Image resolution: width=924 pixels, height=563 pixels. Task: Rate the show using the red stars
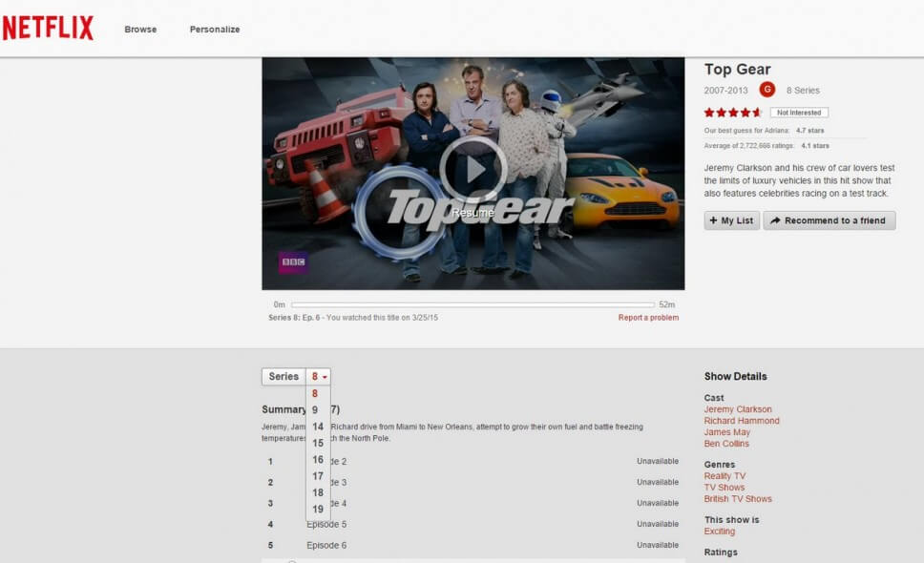tap(732, 113)
